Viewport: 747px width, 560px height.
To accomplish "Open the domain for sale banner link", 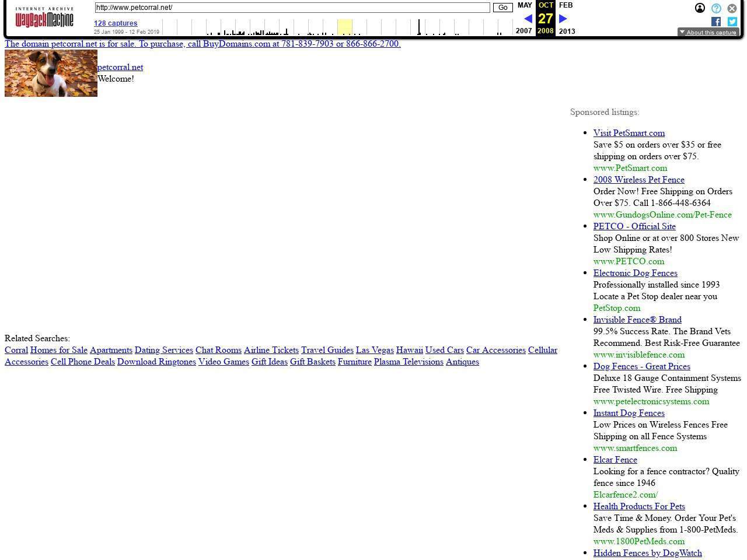I will pyautogui.click(x=203, y=44).
